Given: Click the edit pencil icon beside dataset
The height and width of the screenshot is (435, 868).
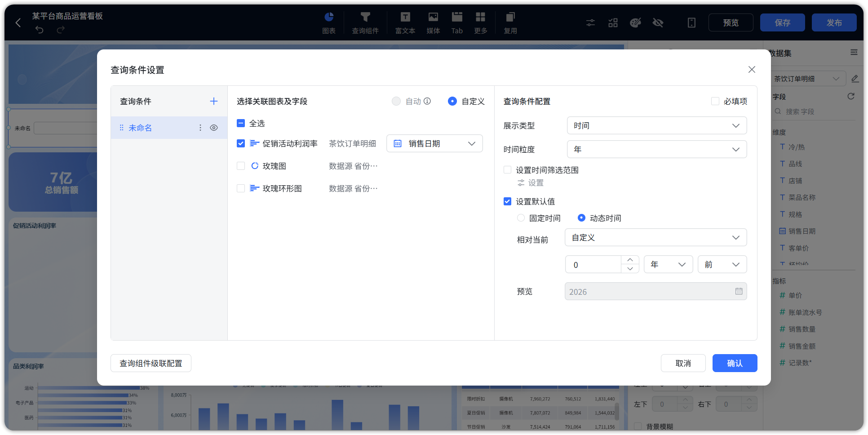Looking at the screenshot, I should (x=855, y=79).
